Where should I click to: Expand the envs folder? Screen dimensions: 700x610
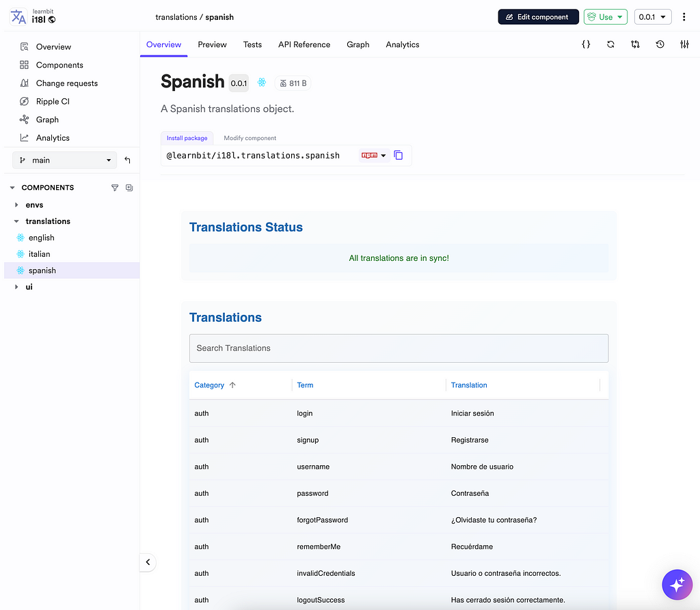[x=16, y=205]
